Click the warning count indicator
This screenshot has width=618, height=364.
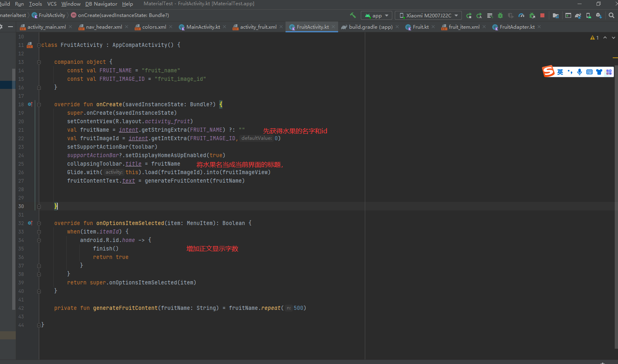pos(595,38)
